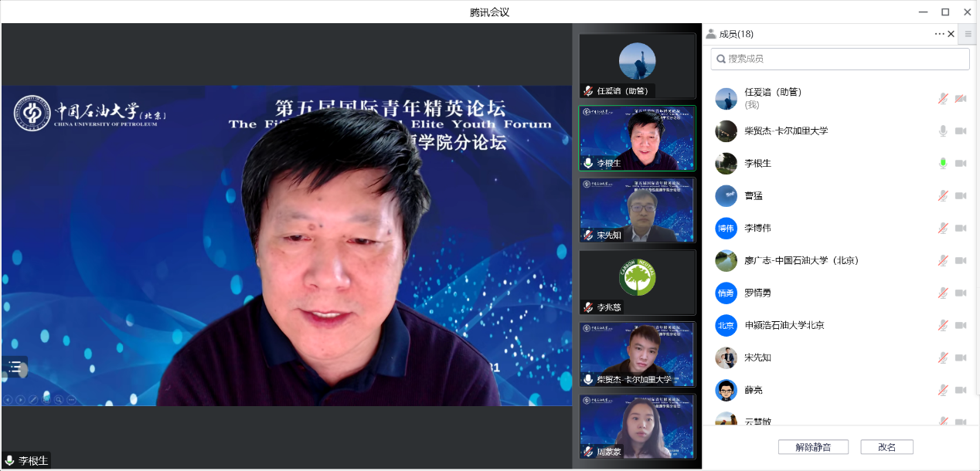Click the magnifier zoom icon in presentation controls
The width and height of the screenshot is (980, 471).
(x=59, y=399)
